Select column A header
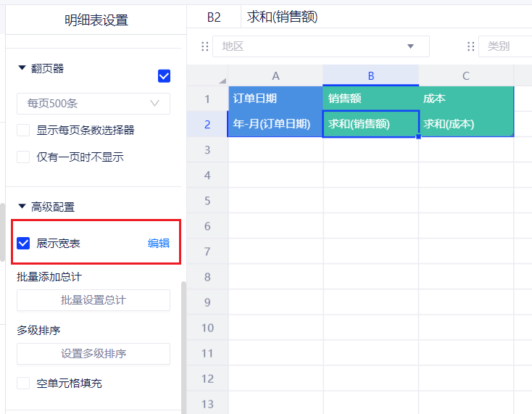The image size is (532, 414). click(x=275, y=76)
